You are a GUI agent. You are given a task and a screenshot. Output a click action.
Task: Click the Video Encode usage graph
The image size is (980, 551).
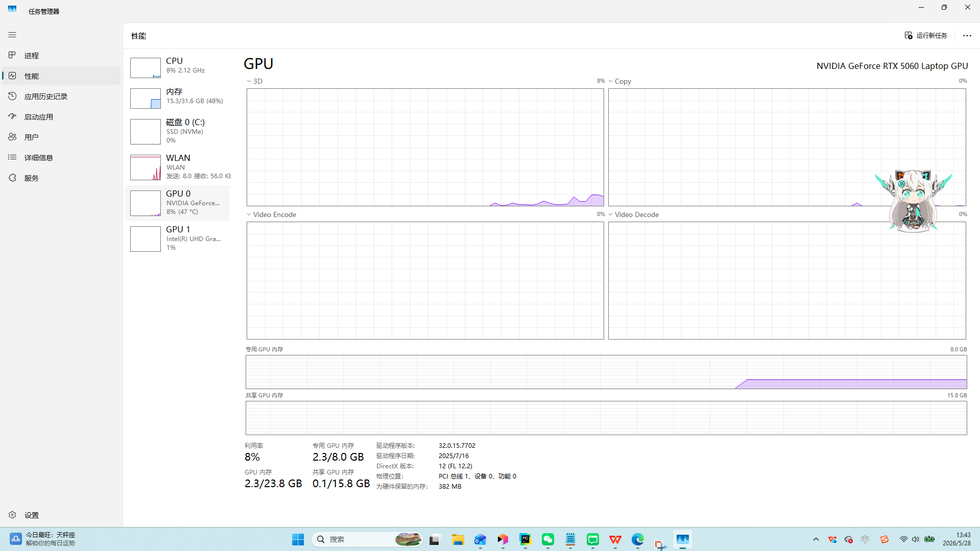coord(425,280)
